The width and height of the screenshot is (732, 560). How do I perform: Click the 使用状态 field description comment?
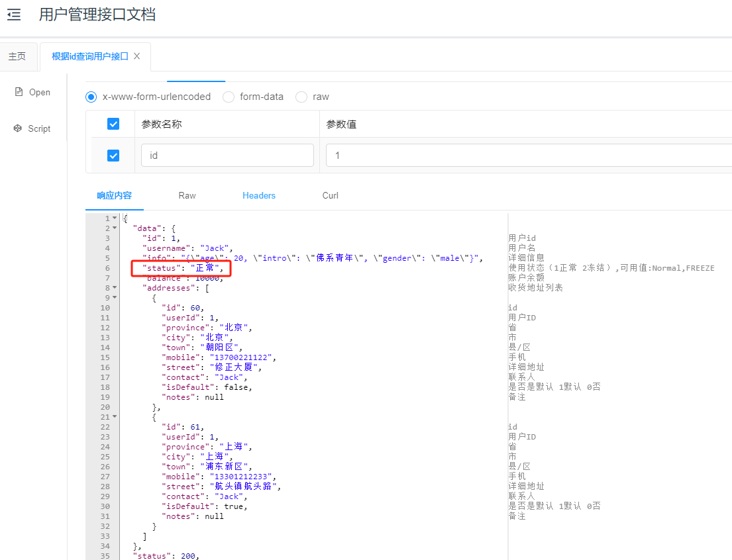click(x=611, y=268)
